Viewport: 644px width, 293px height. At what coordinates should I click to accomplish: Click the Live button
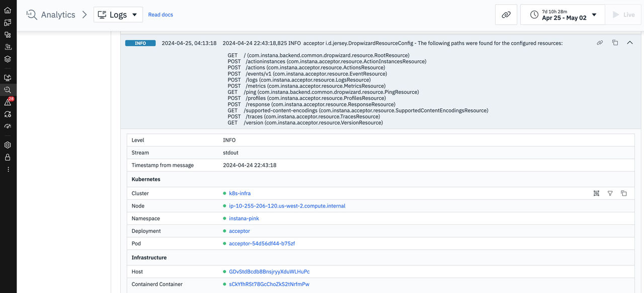click(623, 15)
